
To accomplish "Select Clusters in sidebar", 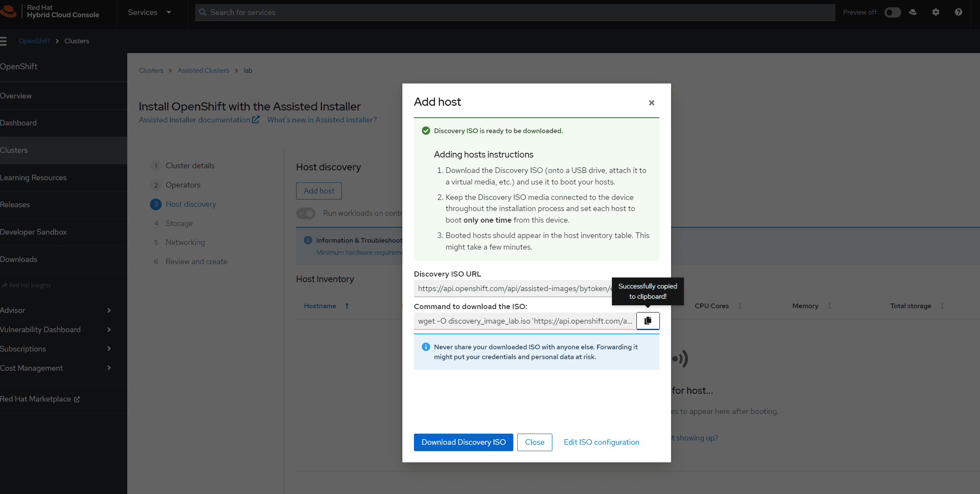I will tap(63, 150).
